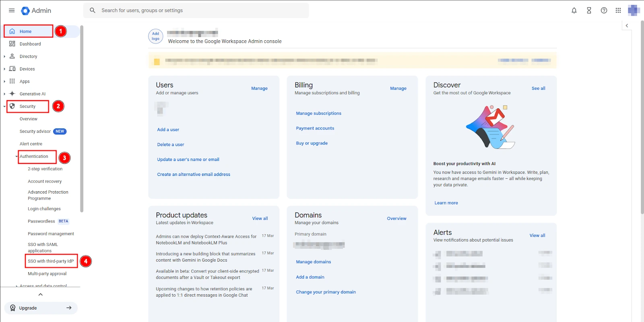Collapse sidebar menu with up chevron

[40, 295]
